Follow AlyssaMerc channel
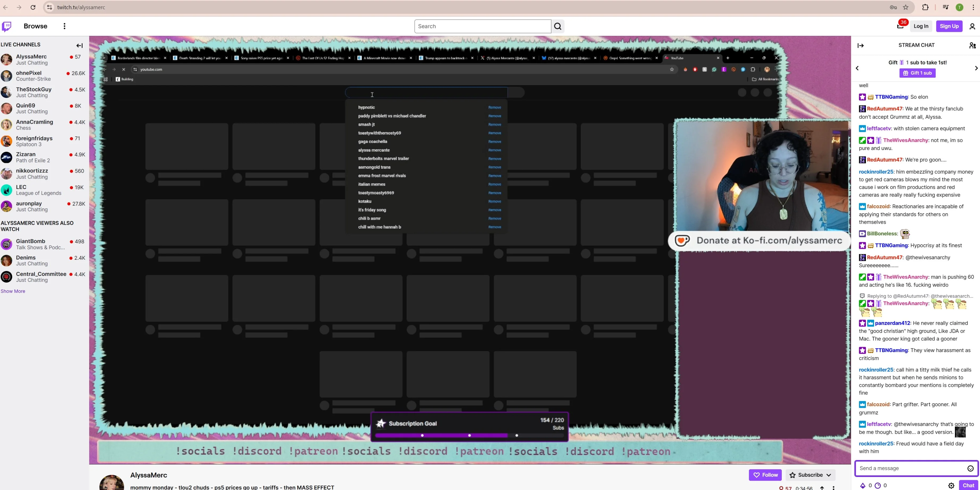980x490 pixels. [765, 475]
